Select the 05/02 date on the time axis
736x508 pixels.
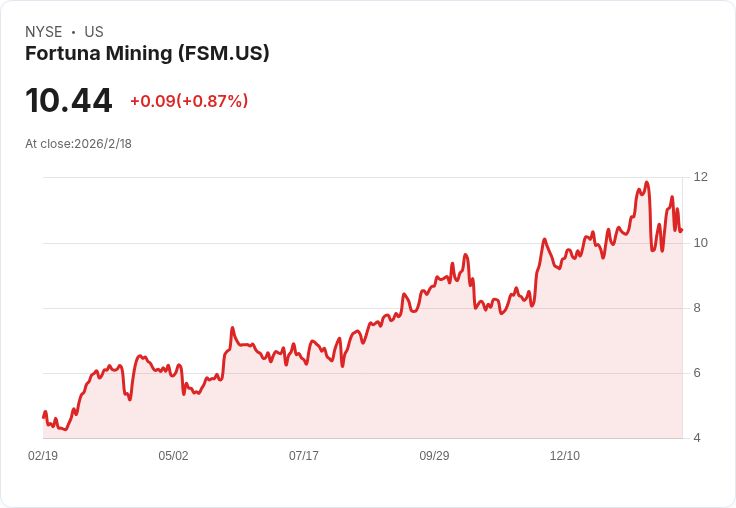(173, 456)
